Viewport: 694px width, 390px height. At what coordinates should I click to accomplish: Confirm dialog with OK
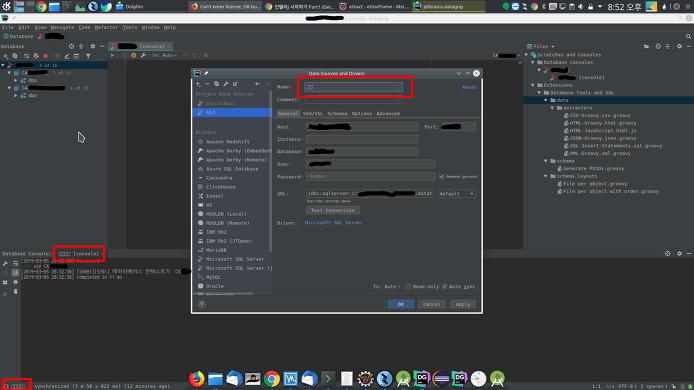(401, 304)
